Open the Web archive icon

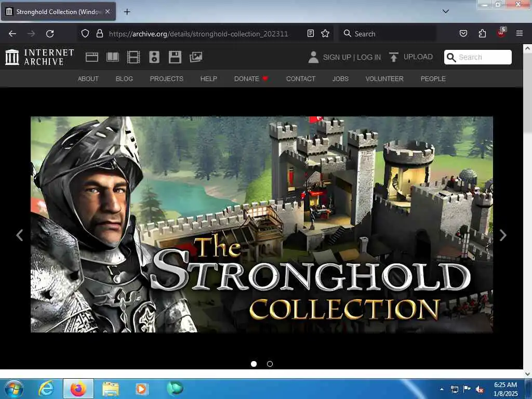tap(92, 57)
